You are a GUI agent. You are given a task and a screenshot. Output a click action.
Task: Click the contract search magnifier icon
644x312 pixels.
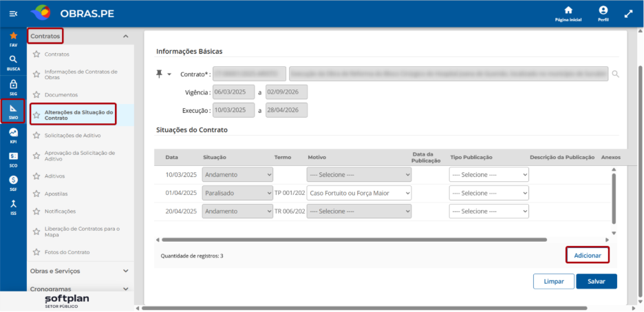tap(615, 74)
